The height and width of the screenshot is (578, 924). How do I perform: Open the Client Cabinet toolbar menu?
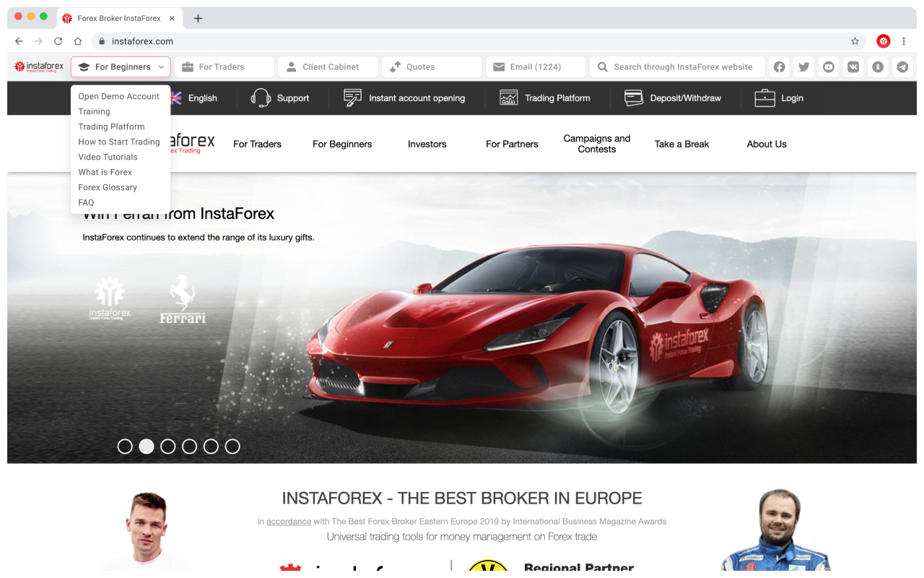point(328,67)
